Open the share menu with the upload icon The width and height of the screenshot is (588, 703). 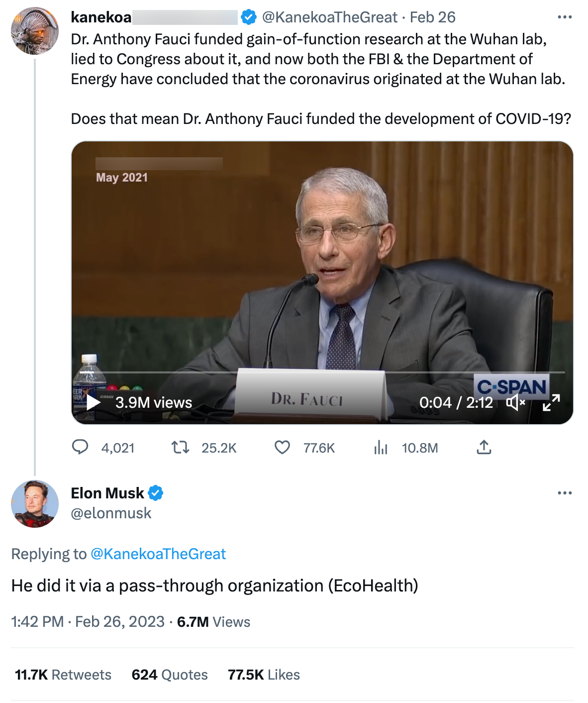click(x=485, y=447)
